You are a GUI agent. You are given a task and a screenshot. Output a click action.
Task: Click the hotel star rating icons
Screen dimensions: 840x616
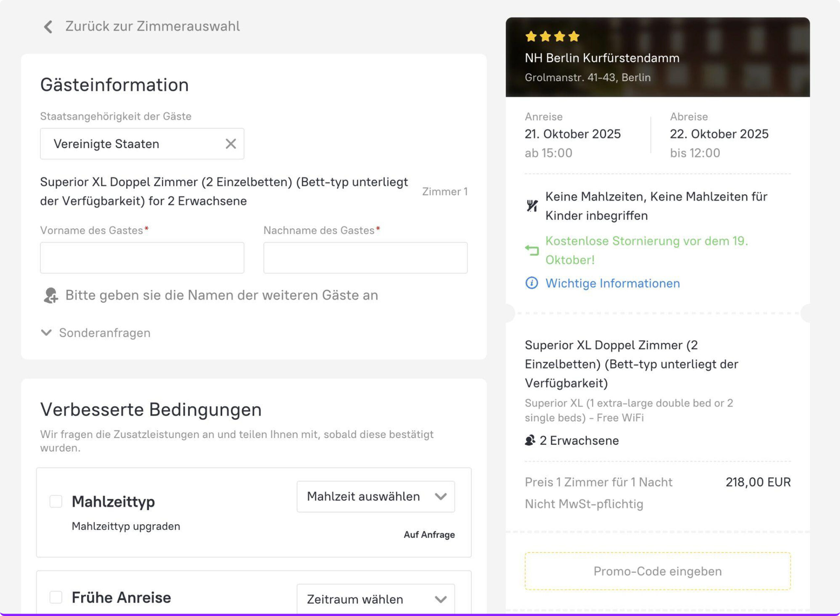(x=552, y=36)
